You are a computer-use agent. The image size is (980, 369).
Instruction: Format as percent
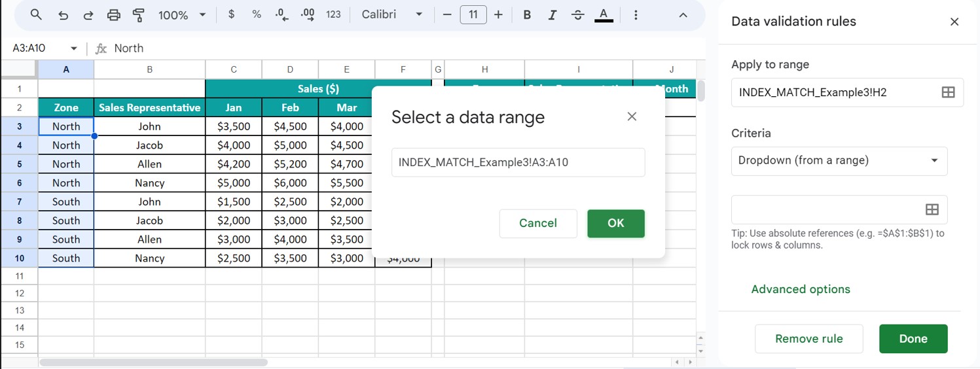(x=257, y=14)
